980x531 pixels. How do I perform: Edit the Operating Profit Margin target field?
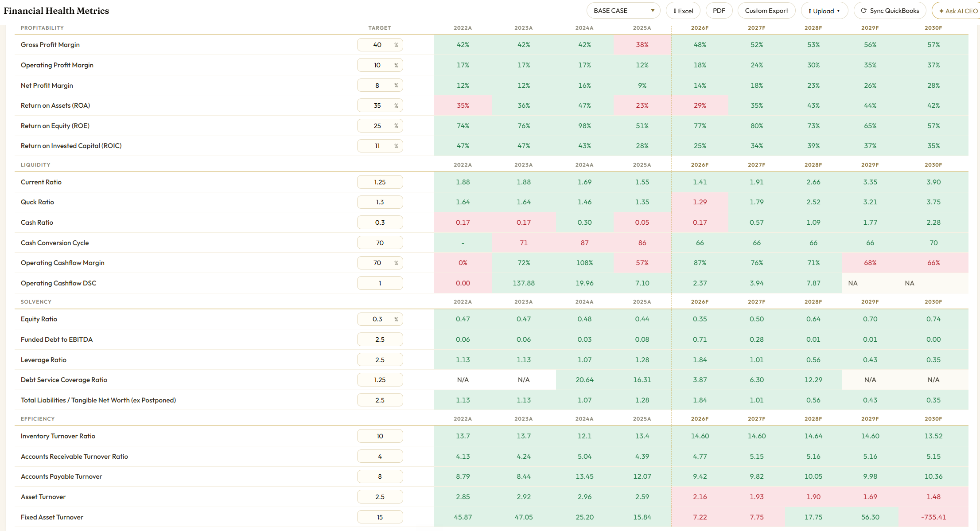[x=380, y=65]
